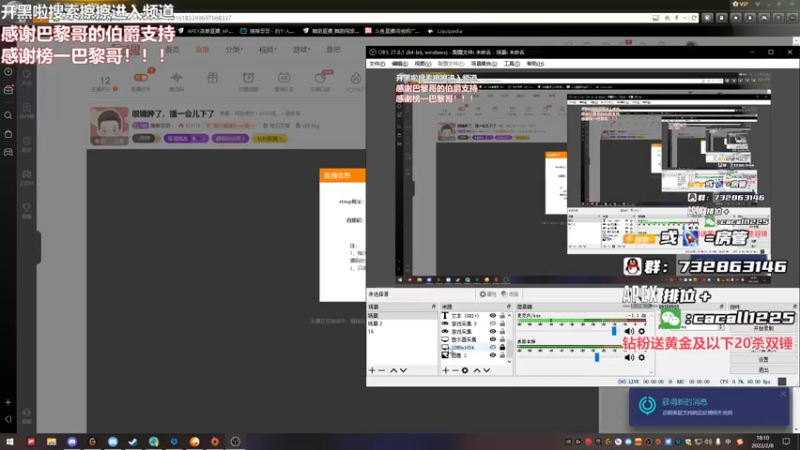Open the flame icon in Douyu toolbar
Image resolution: width=800 pixels, height=450 pixels.
356,78
